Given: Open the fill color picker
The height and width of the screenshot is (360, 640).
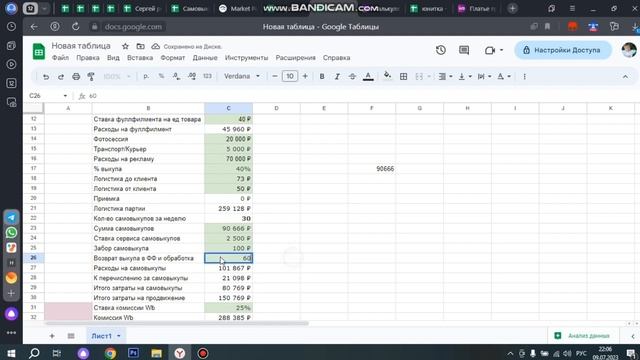Looking at the screenshot, I should (x=387, y=76).
